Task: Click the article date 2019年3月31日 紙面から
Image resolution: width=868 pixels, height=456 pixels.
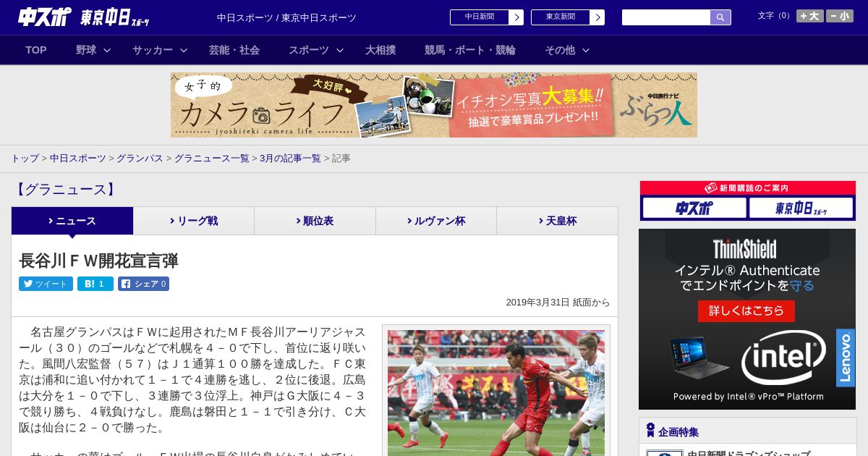Action: tap(558, 303)
